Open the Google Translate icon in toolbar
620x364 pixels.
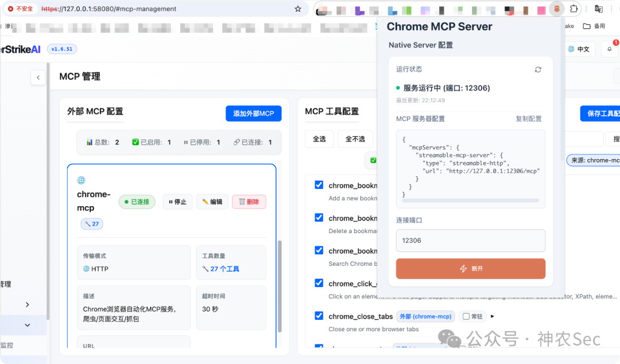[599, 9]
